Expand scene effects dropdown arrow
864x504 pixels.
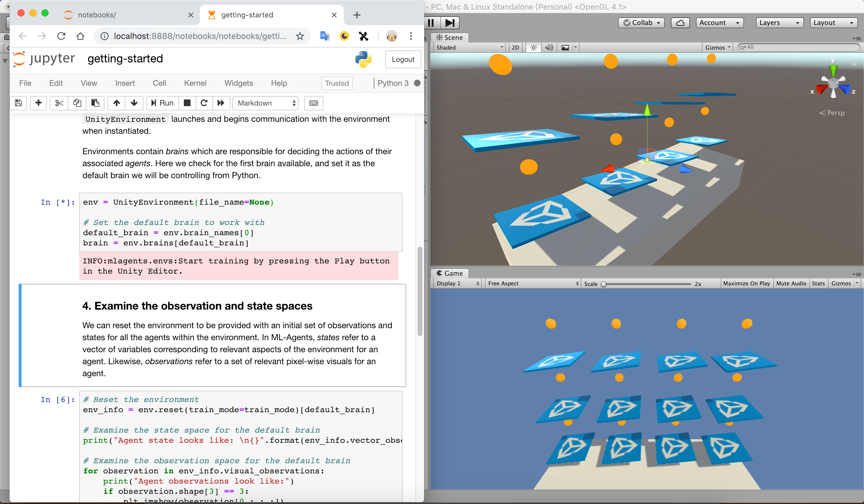(x=576, y=47)
